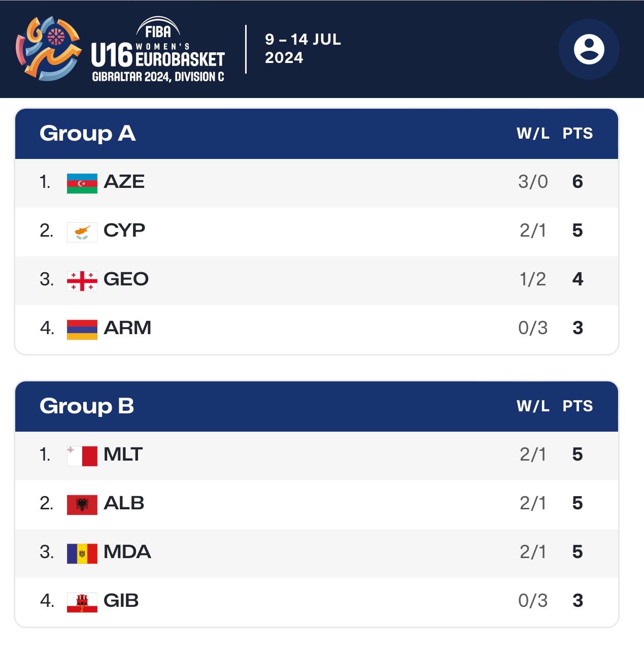The height and width of the screenshot is (650, 644).
Task: Click the FIBA U16 Women's EuroBasket logo
Action: coord(121,49)
